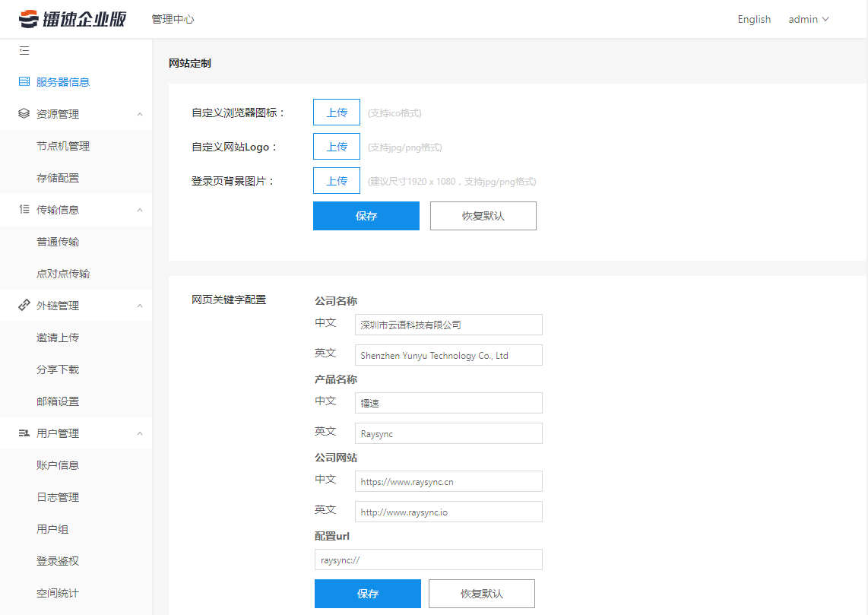Go to 点对点传输 peer-to-peer transfer
The image size is (868, 615).
[x=63, y=273]
